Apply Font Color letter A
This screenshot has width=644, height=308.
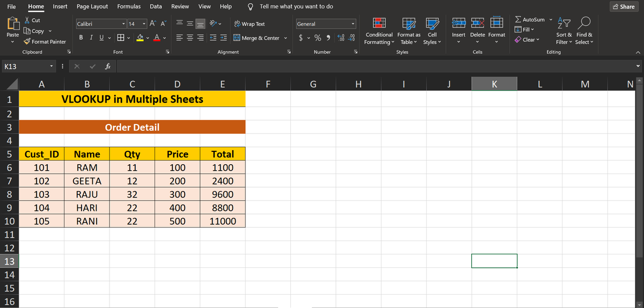(x=157, y=38)
